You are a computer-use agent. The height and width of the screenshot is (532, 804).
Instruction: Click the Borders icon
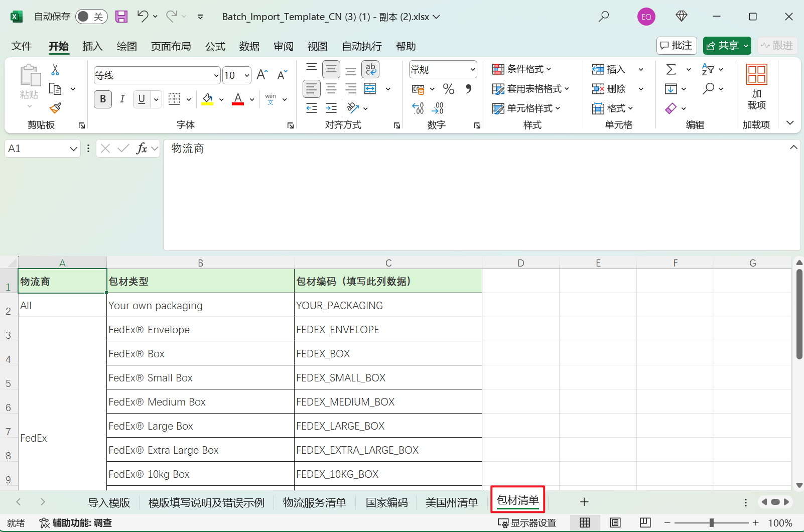(174, 99)
